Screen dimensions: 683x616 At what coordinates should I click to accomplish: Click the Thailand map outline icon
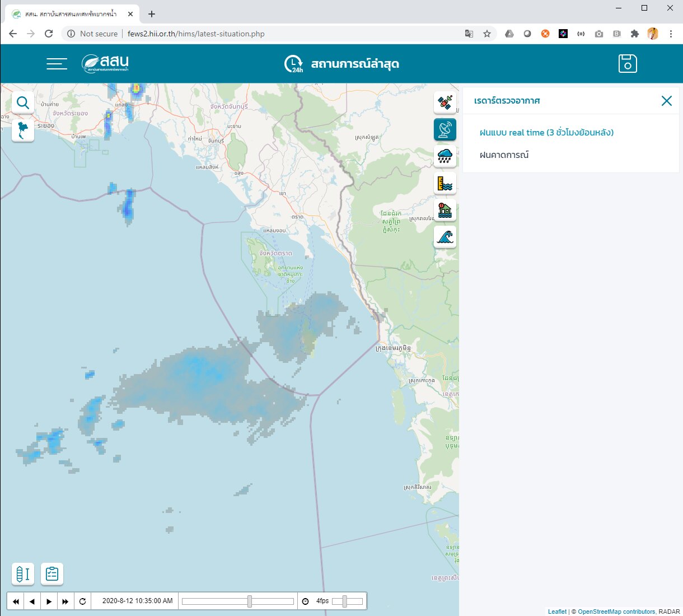pos(23,130)
